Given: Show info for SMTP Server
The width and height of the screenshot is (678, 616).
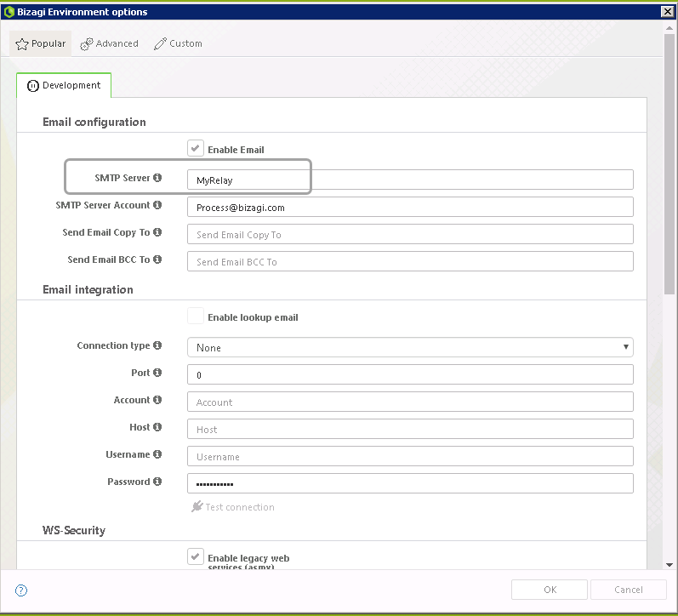Looking at the screenshot, I should [157, 177].
